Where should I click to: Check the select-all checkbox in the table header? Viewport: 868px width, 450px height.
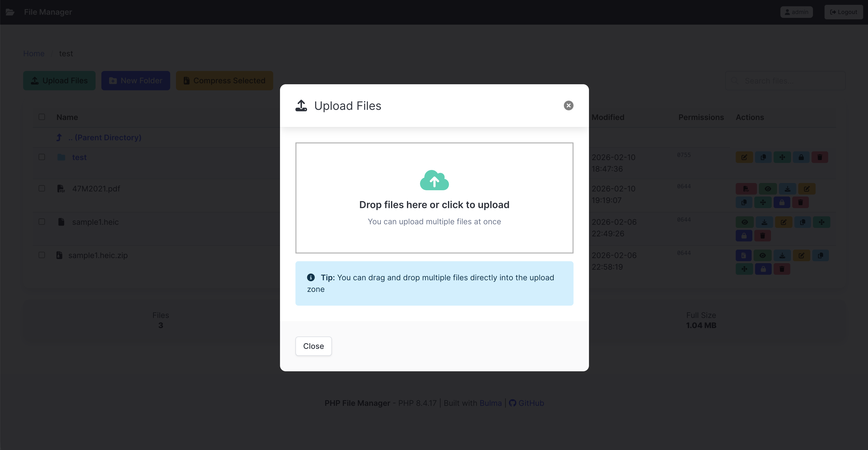[42, 117]
